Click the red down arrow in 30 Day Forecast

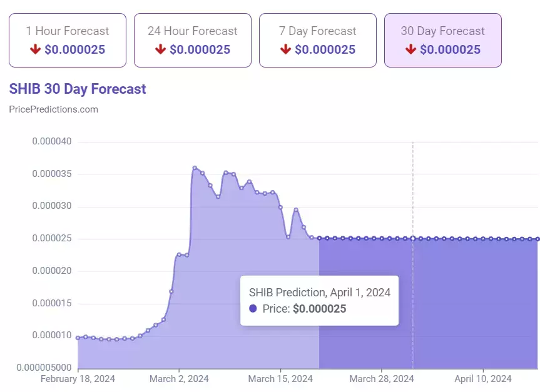[410, 49]
